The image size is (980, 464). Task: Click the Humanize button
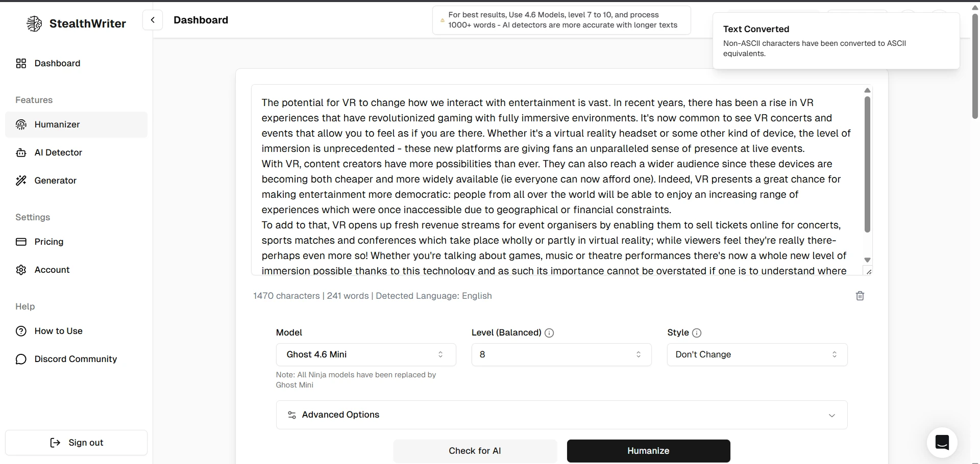[x=648, y=451]
